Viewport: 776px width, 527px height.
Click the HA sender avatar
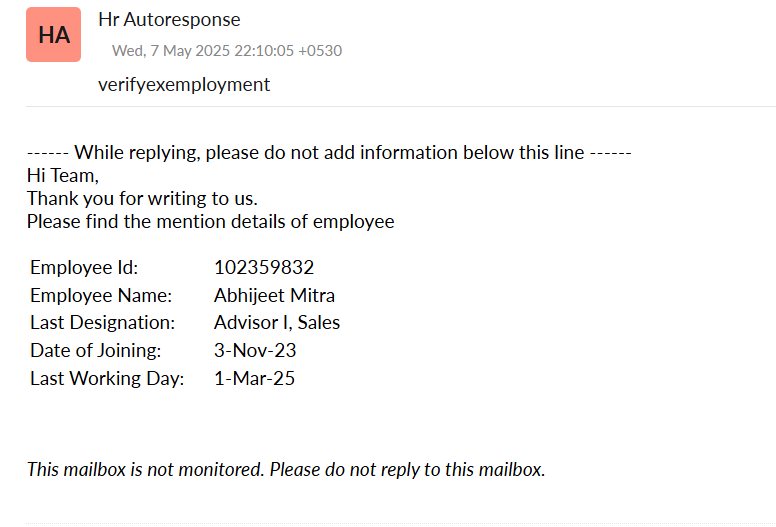pos(53,35)
